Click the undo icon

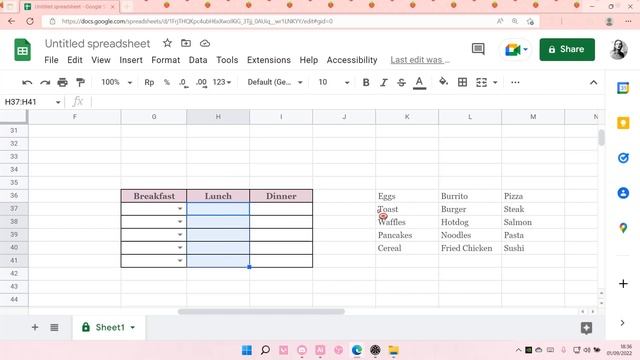pos(27,82)
